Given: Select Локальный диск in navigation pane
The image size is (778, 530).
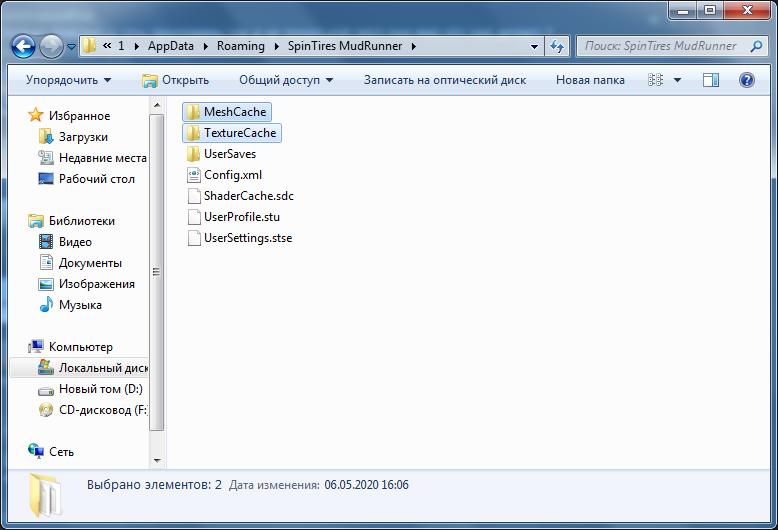Looking at the screenshot, I should point(79,368).
